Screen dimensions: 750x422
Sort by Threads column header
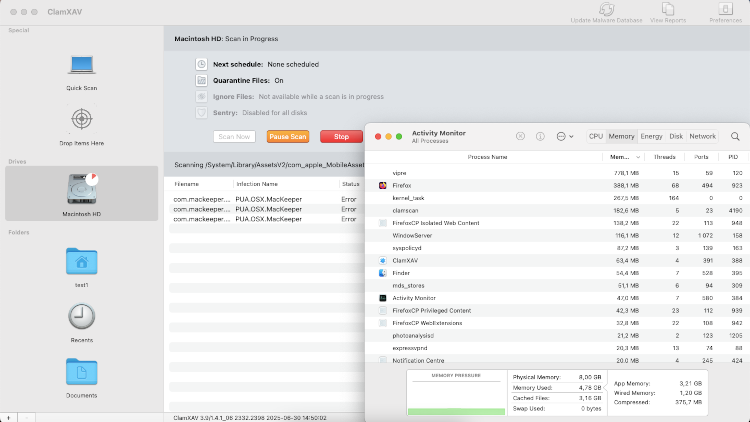pyautogui.click(x=664, y=157)
